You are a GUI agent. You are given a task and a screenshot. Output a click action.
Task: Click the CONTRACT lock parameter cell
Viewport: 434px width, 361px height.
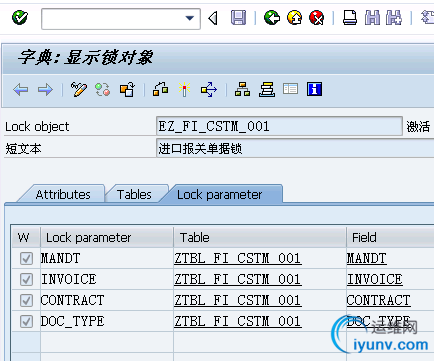point(107,300)
